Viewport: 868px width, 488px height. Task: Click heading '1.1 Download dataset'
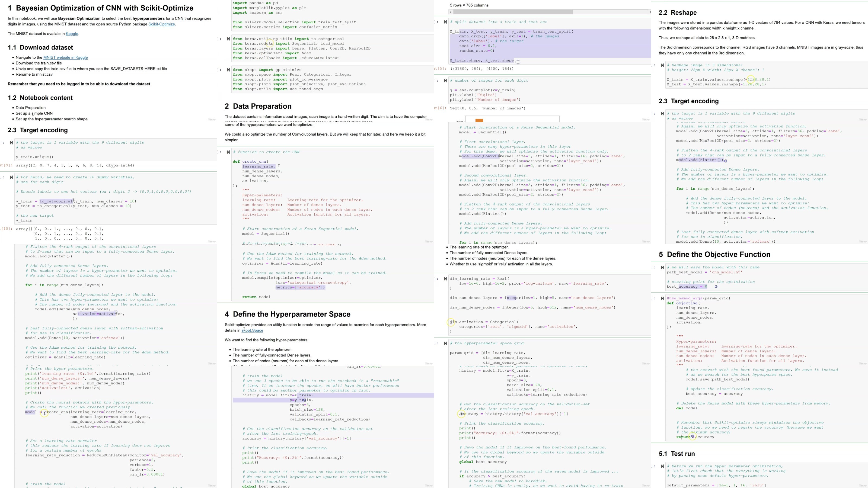(40, 47)
